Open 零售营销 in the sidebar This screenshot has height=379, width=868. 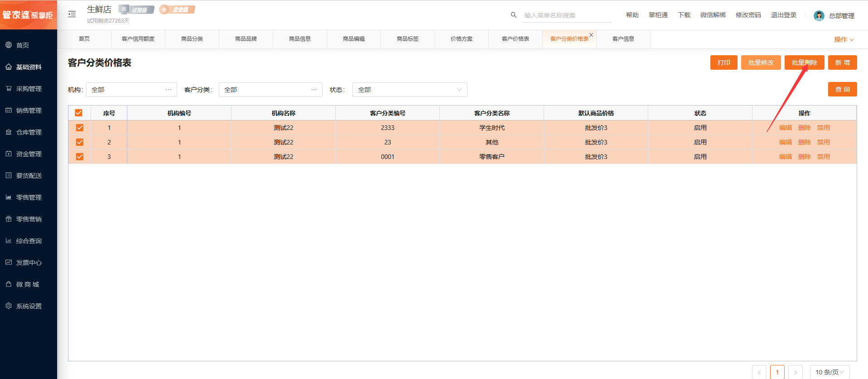[29, 219]
